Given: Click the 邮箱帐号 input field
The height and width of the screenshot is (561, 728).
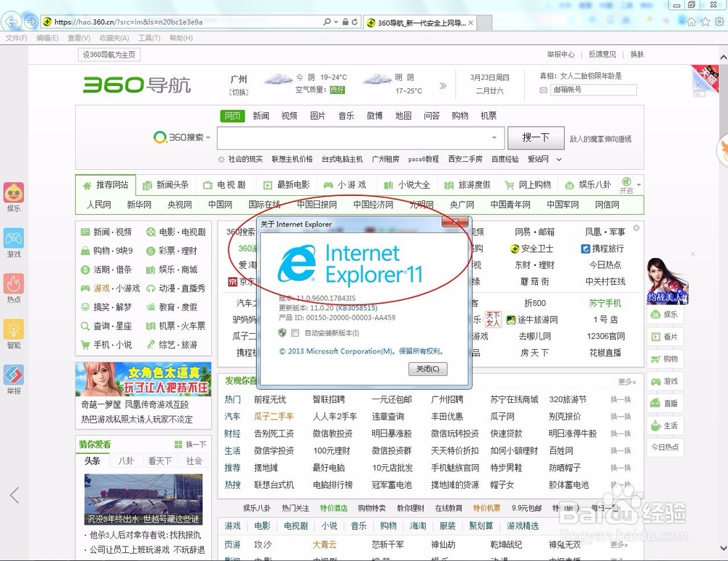Looking at the screenshot, I should click(x=593, y=90).
